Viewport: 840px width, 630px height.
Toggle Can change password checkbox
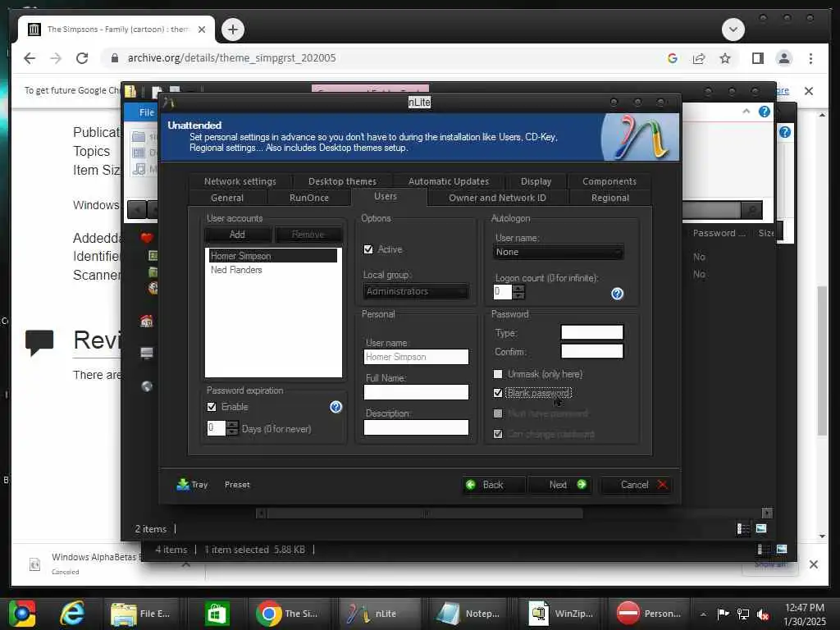[x=498, y=434]
